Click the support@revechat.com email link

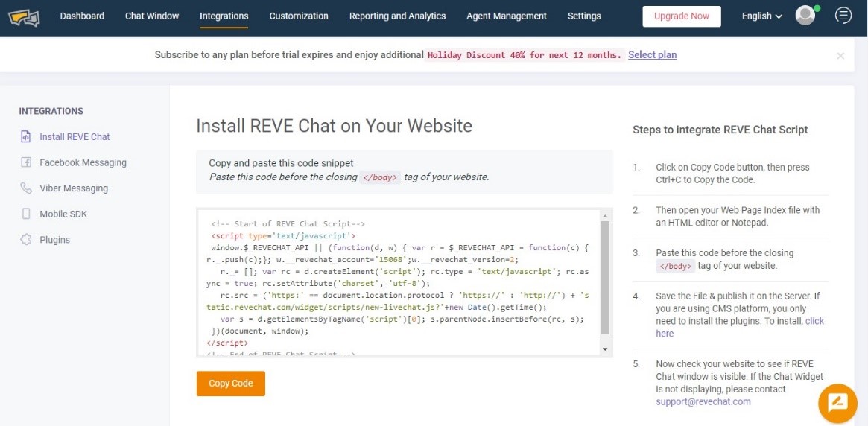tap(703, 401)
